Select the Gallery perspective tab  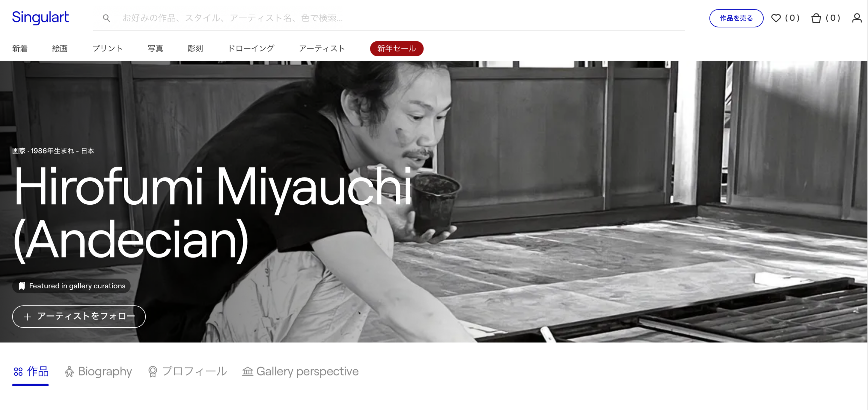[307, 371]
